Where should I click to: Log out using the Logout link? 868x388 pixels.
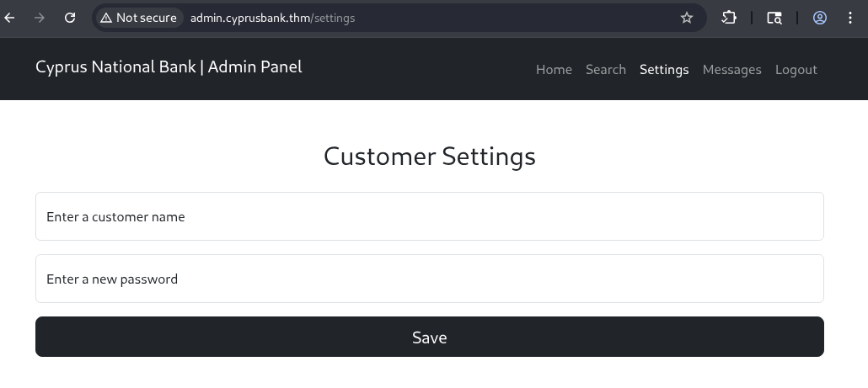(x=796, y=70)
